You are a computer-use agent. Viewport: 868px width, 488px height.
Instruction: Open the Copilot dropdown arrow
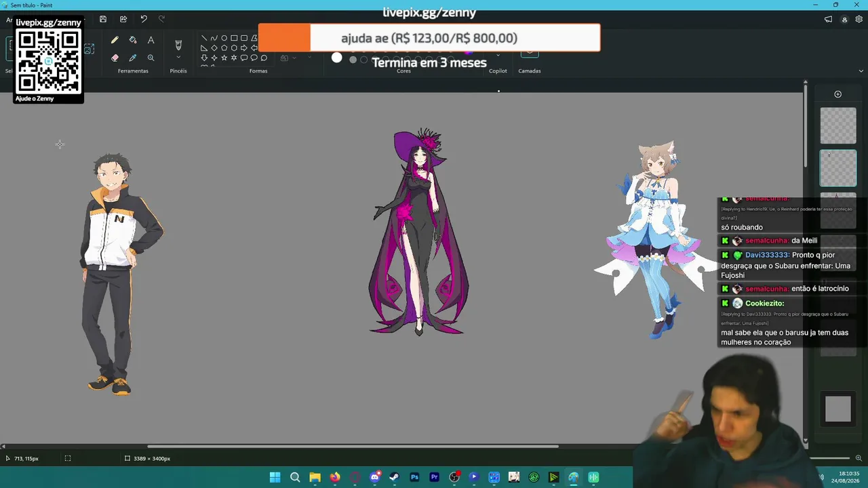coord(498,56)
